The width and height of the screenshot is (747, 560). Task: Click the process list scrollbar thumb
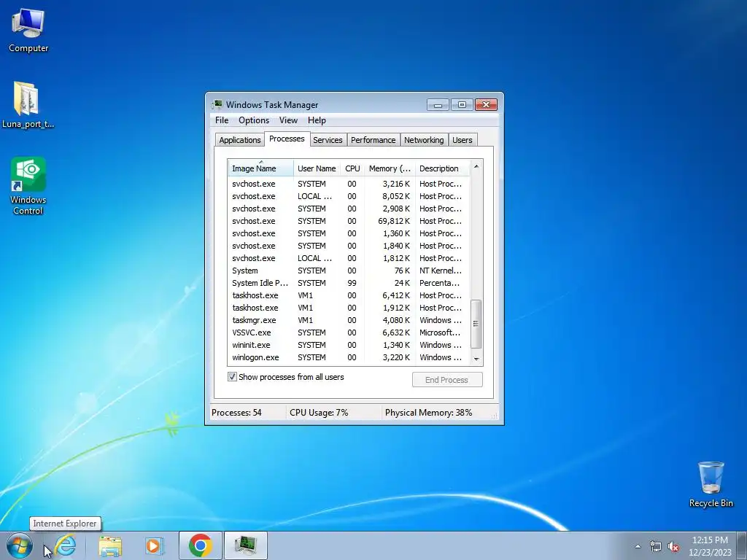tap(476, 324)
